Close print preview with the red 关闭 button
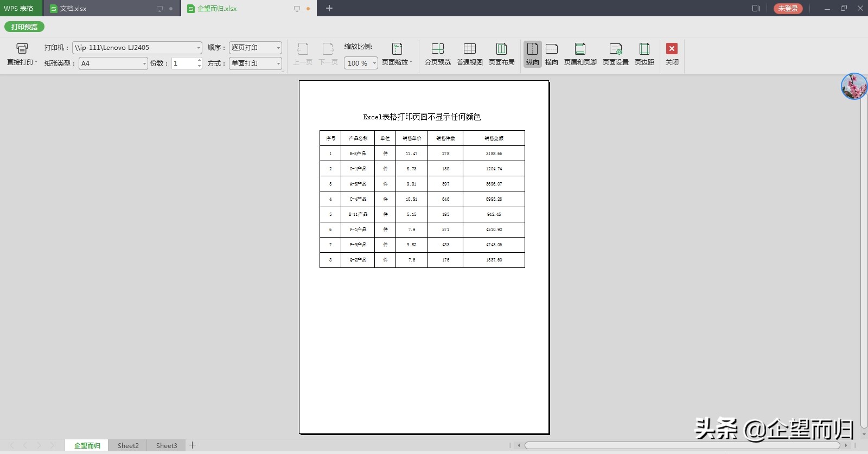 pyautogui.click(x=672, y=54)
